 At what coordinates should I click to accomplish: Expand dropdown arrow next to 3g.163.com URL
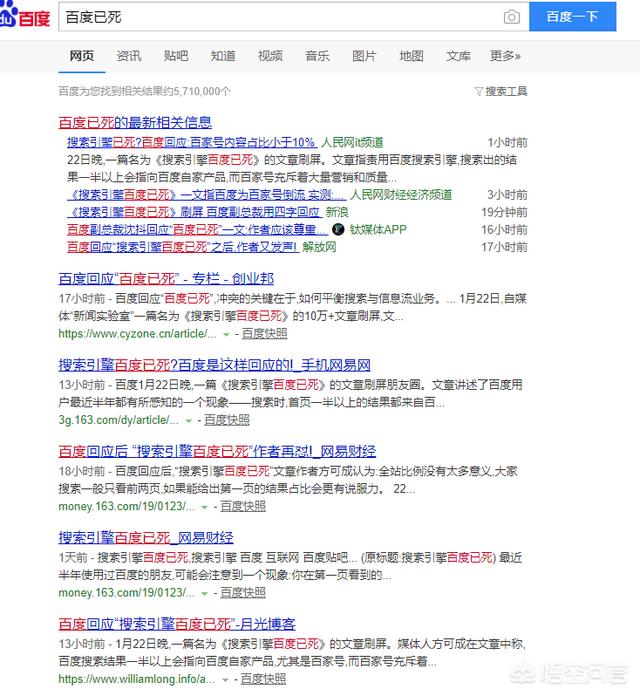click(x=188, y=420)
